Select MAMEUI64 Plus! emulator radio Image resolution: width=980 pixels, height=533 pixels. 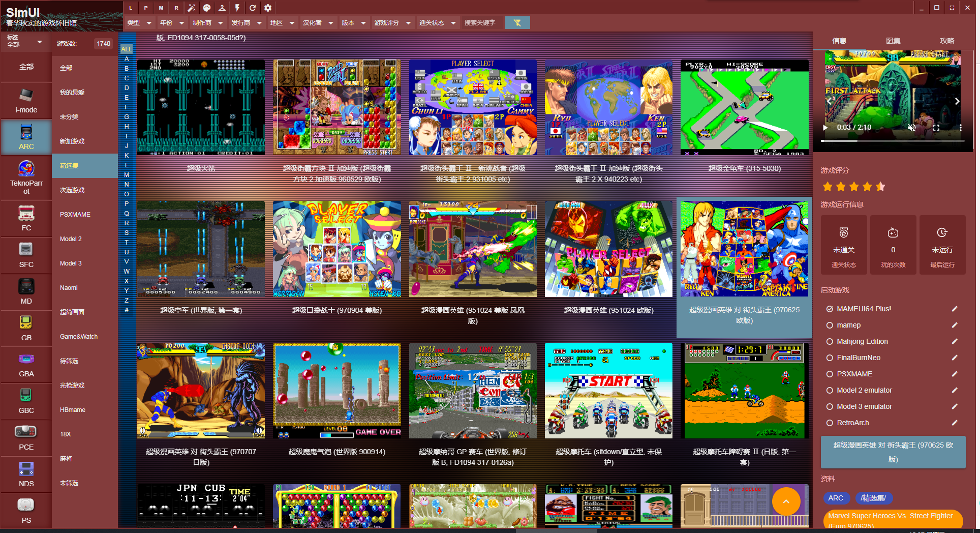[x=830, y=309]
